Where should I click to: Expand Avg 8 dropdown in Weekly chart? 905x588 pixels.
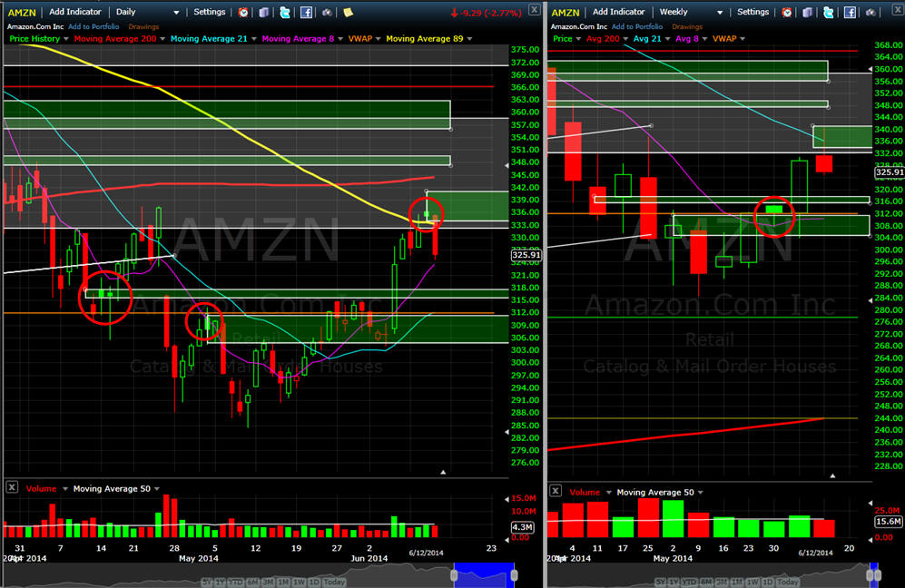[704, 39]
